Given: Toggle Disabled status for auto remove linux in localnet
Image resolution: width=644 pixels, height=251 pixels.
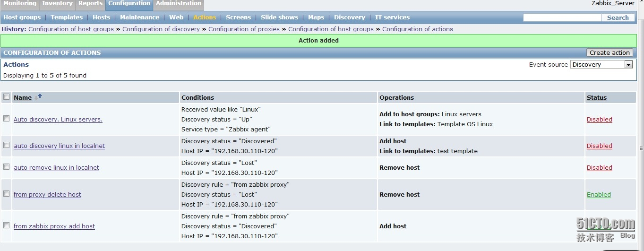Looking at the screenshot, I should click(599, 168).
